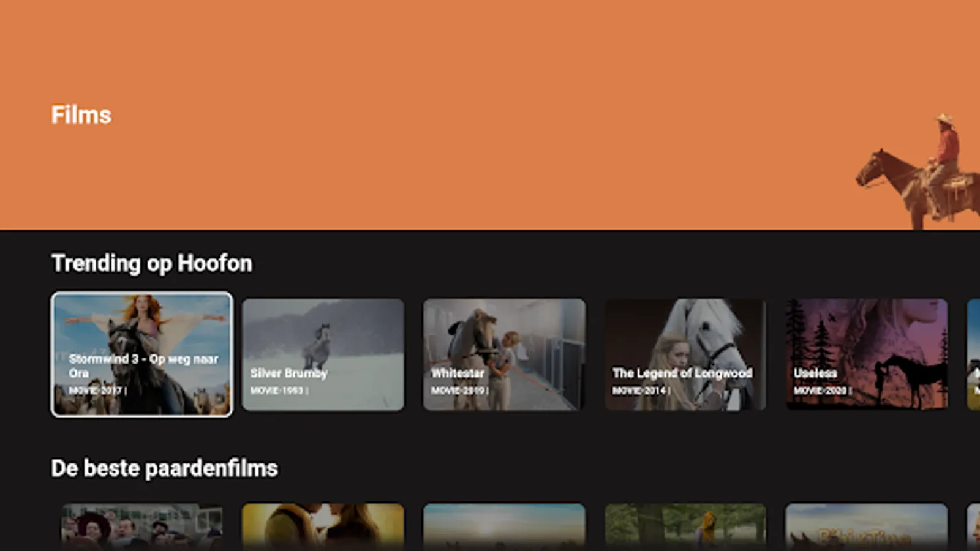Viewport: 980px width, 551px height.
Task: Open the Whitestar movie thumbnail
Action: [504, 354]
